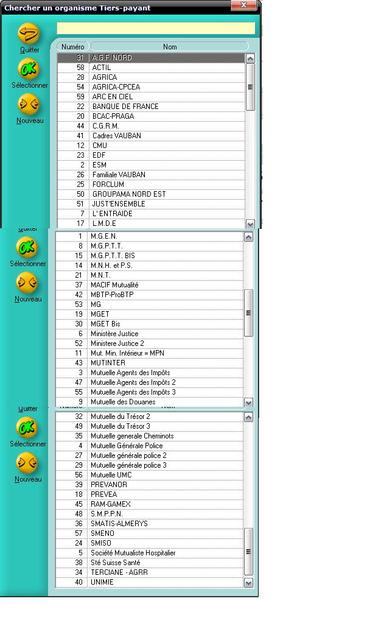Image resolution: width=384 pixels, height=640 pixels.
Task: Sort the list by the Numéro column header
Action: (x=73, y=47)
